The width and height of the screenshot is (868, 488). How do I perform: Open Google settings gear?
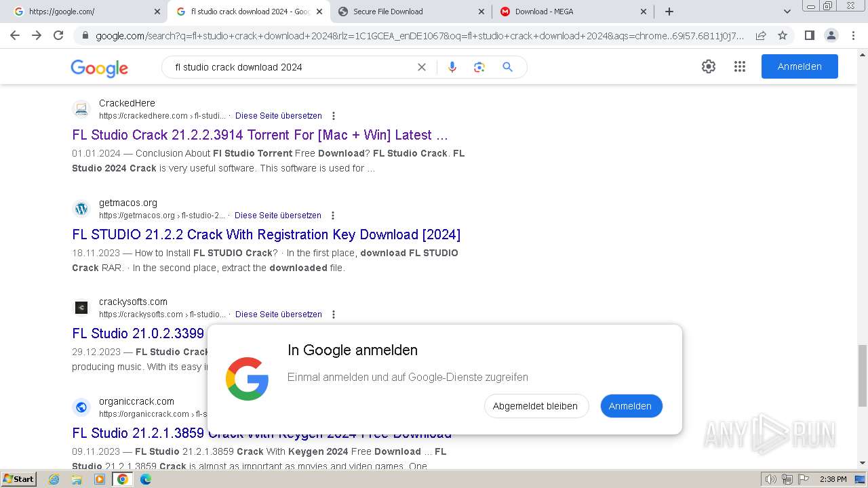coord(709,66)
